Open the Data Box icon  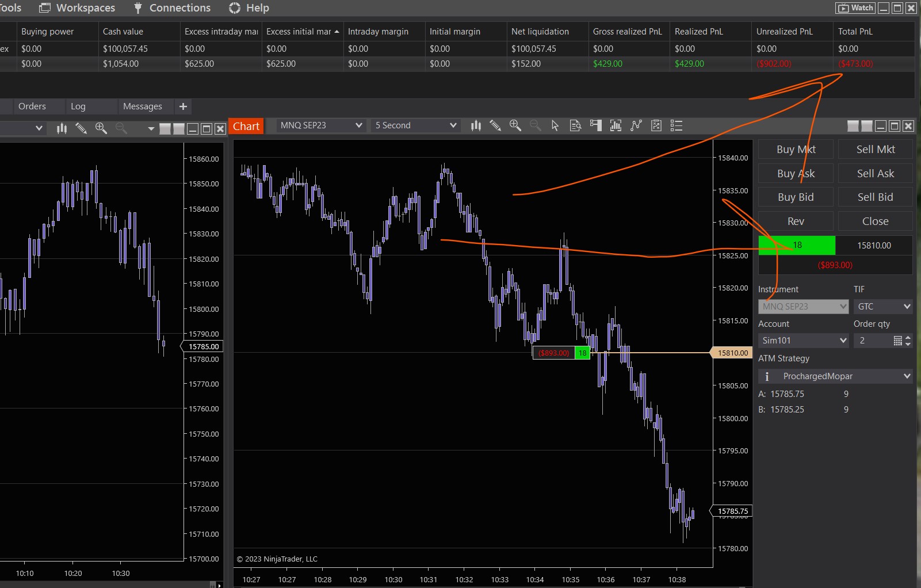[x=575, y=125]
